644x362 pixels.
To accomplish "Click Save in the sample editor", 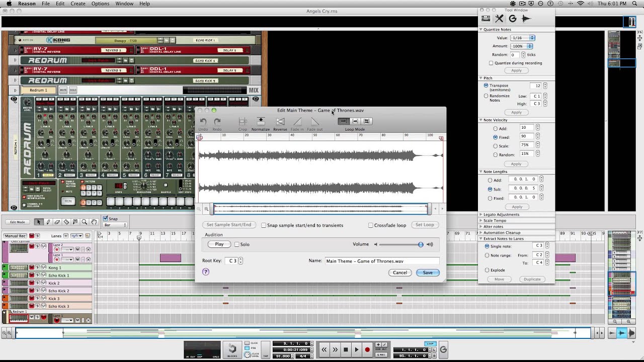I will (x=428, y=273).
